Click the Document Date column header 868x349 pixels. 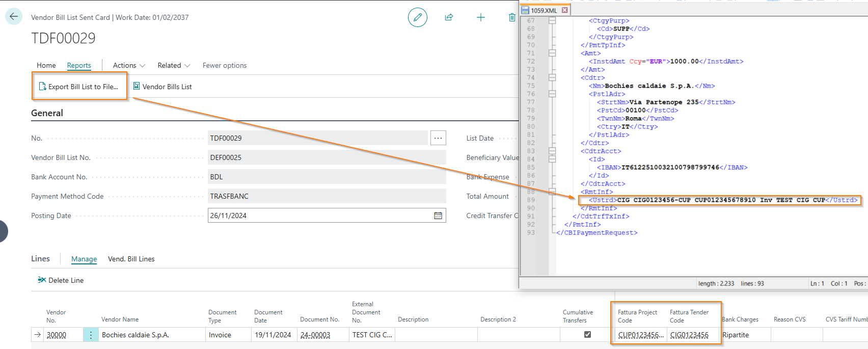pyautogui.click(x=268, y=316)
